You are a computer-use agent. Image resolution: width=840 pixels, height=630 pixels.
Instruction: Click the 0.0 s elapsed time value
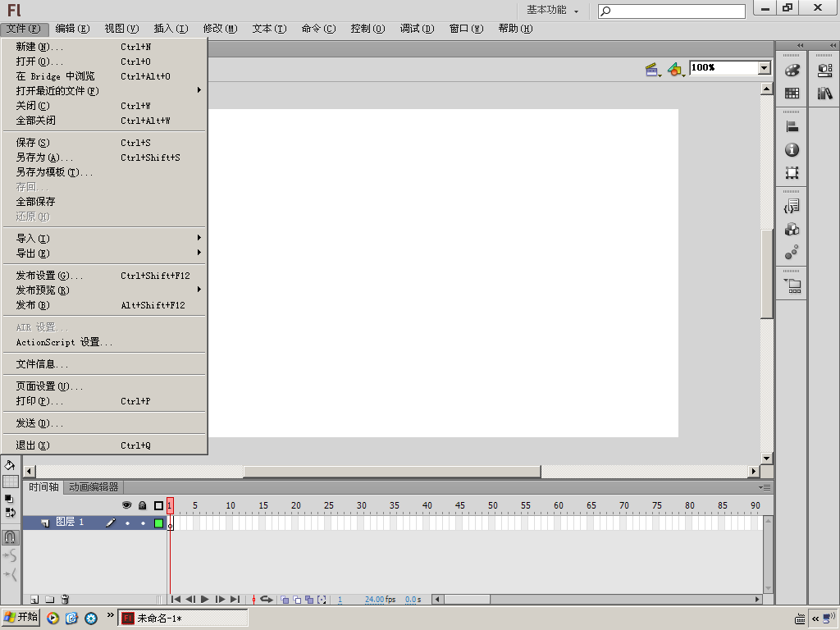(x=413, y=600)
